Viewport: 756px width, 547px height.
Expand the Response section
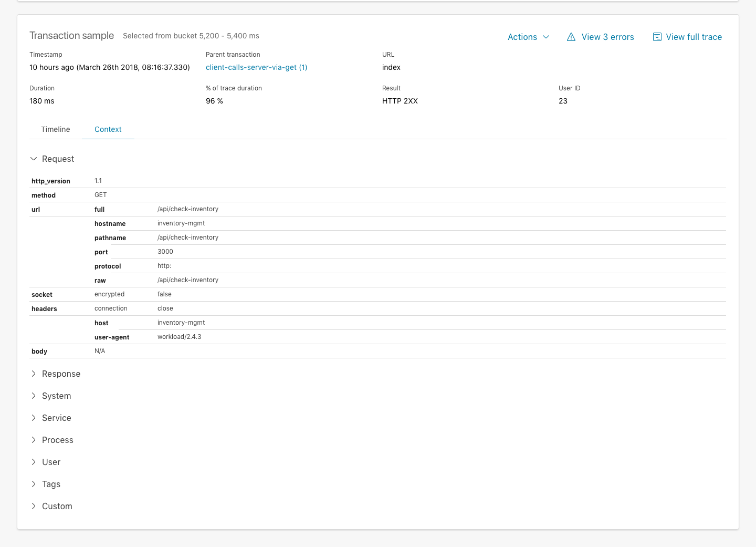point(61,374)
